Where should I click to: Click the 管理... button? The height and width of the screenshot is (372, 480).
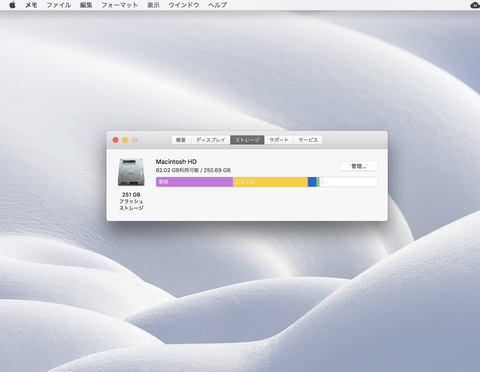click(359, 166)
